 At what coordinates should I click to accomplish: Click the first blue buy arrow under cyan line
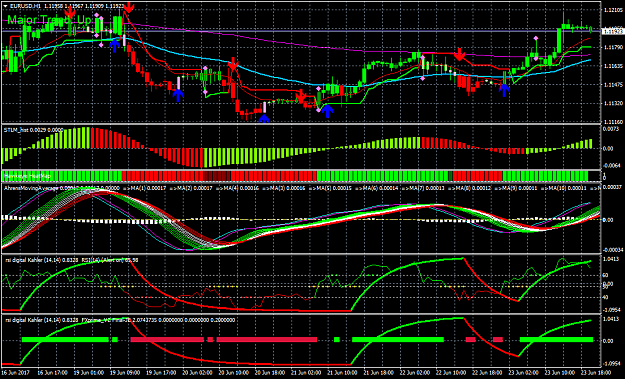(x=114, y=46)
